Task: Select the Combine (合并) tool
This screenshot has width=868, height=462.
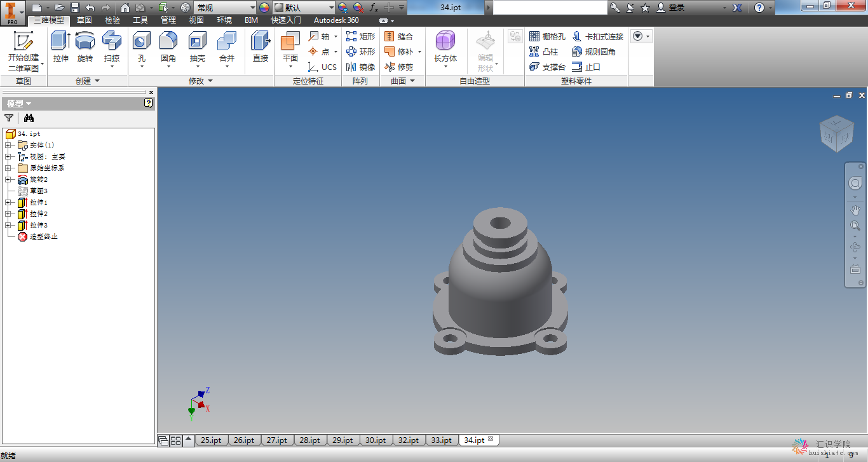Action: (x=227, y=50)
